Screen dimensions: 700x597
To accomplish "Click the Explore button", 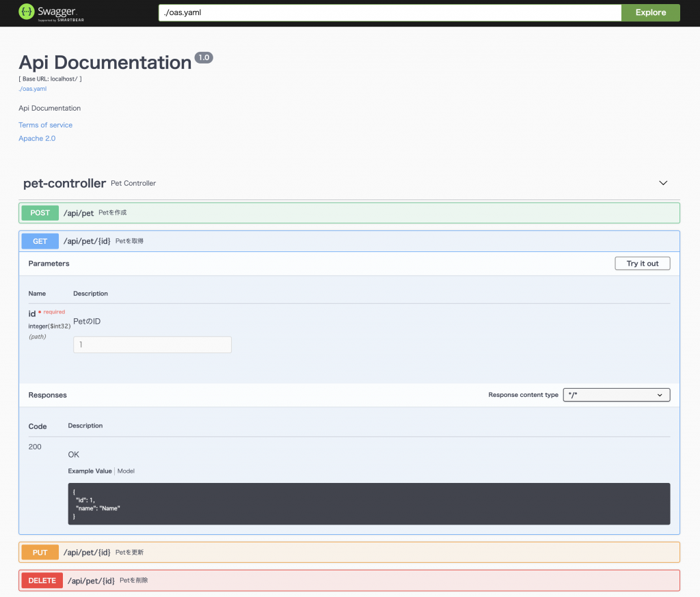I will click(650, 12).
